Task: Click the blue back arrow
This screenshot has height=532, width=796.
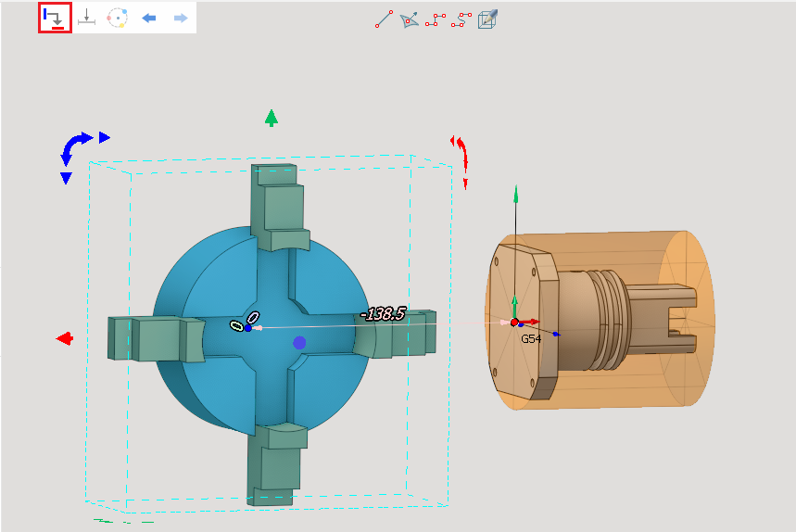Action: (148, 18)
